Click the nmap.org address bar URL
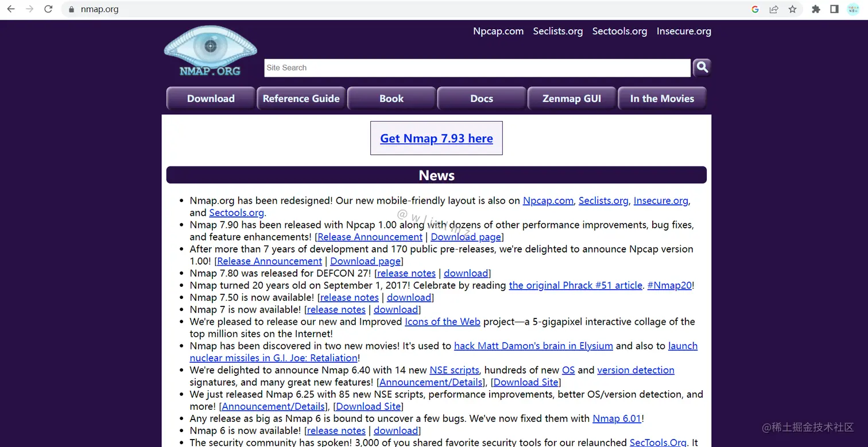Image resolution: width=868 pixels, height=447 pixels. coord(99,9)
